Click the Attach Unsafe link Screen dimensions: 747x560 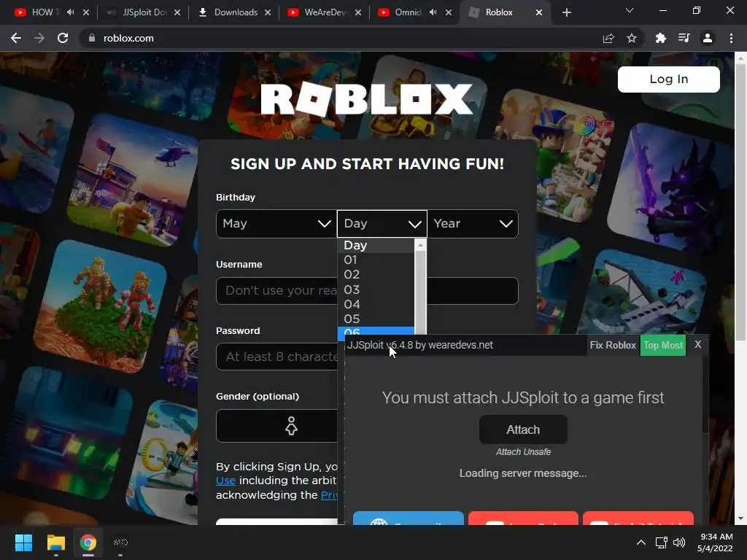523,452
